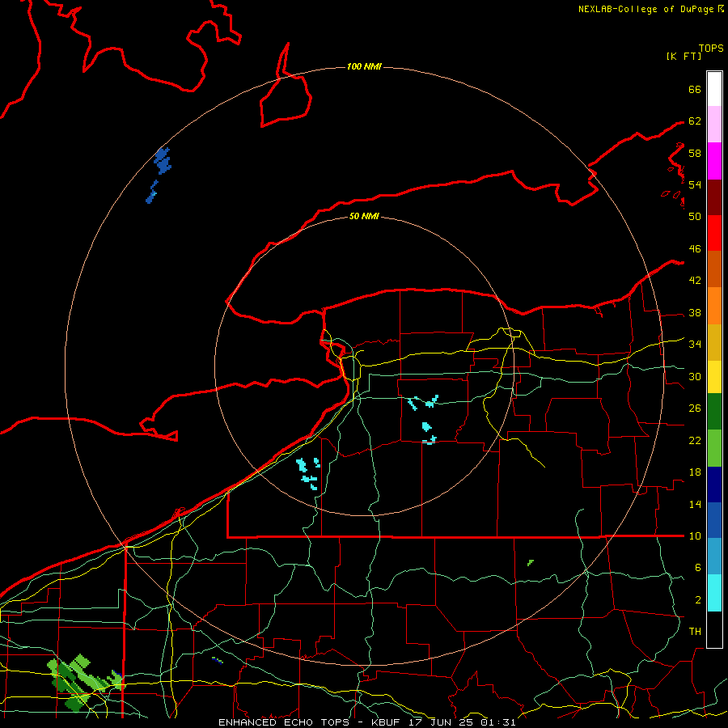Screen dimensions: 728x728
Task: Click the 50 NMI range ring label
Action: click(364, 216)
